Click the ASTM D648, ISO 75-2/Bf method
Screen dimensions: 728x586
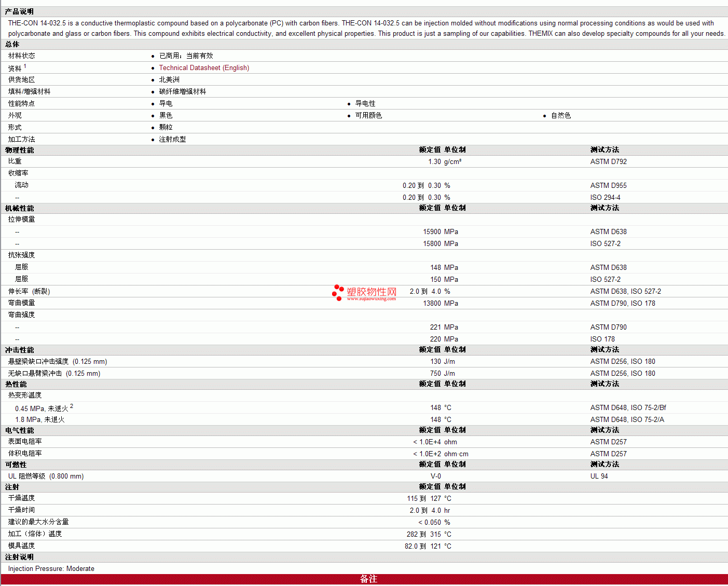click(628, 408)
